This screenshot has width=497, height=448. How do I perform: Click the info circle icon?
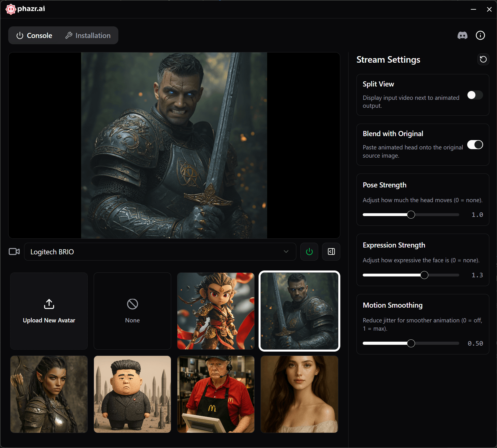(x=480, y=35)
